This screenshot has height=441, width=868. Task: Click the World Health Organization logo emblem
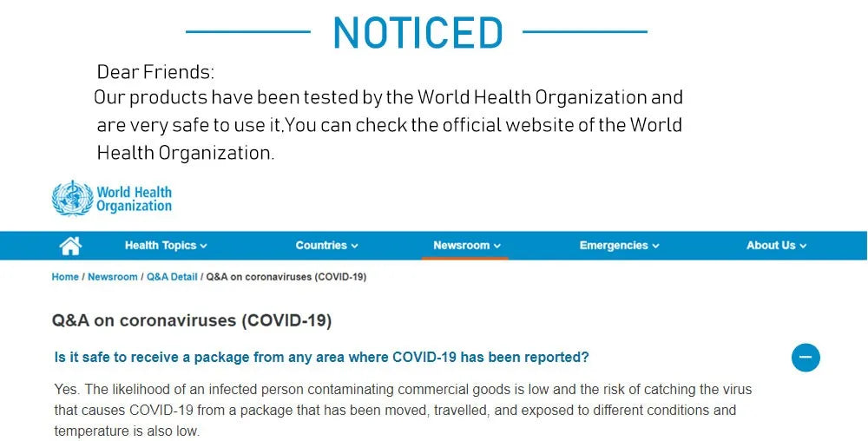point(73,198)
